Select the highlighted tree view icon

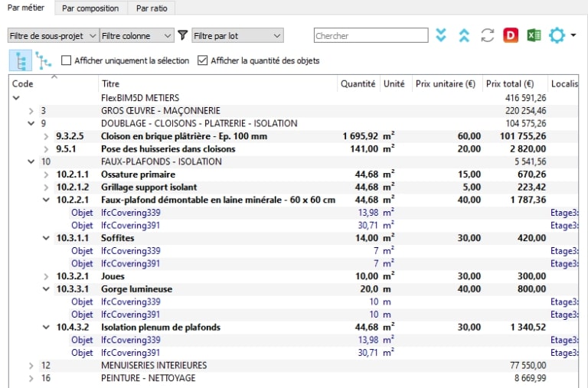pyautogui.click(x=21, y=60)
